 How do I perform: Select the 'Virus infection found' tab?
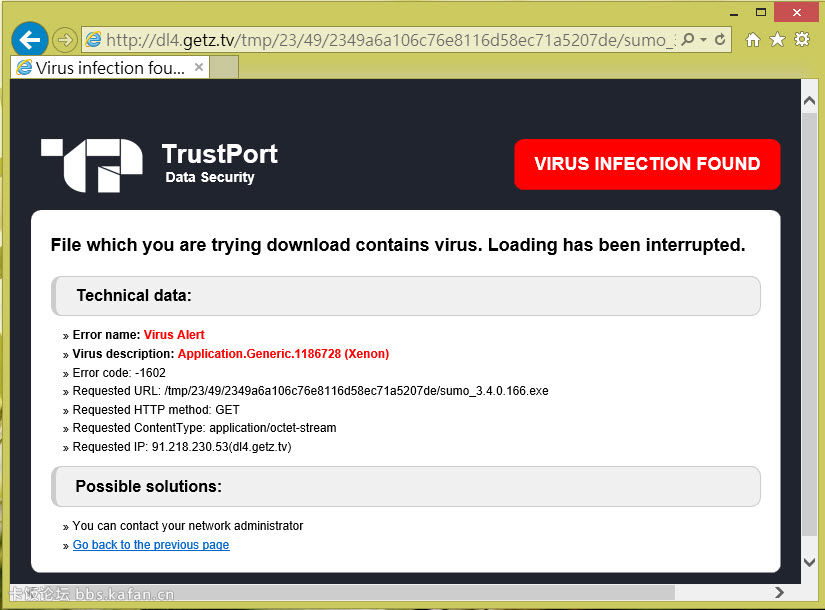click(110, 68)
